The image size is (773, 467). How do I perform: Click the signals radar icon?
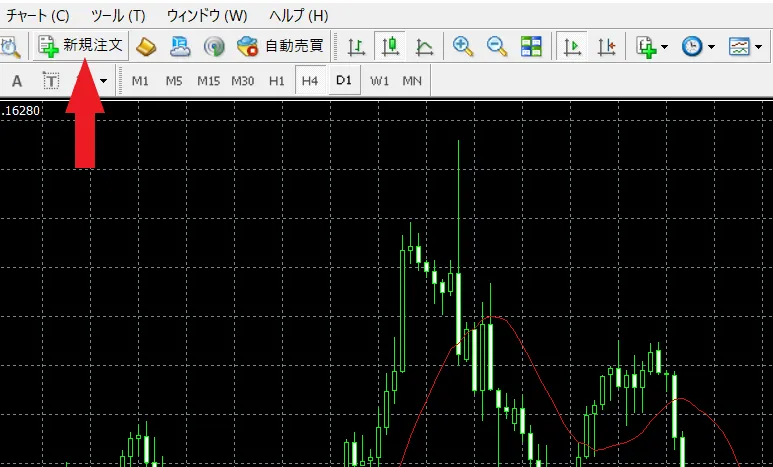[x=214, y=46]
